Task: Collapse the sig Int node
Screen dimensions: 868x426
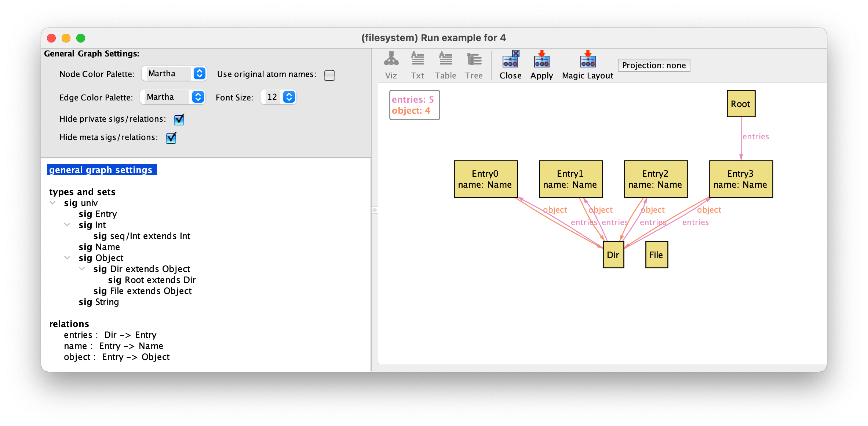Action: 68,225
